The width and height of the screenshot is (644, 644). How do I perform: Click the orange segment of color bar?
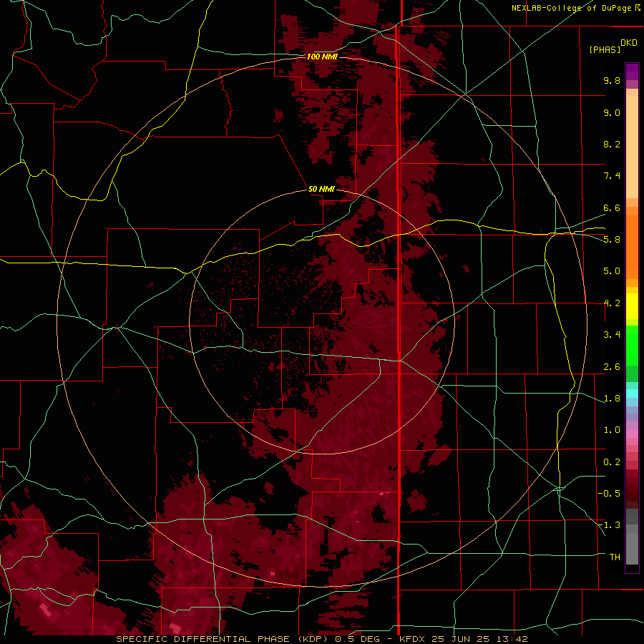[x=632, y=246]
